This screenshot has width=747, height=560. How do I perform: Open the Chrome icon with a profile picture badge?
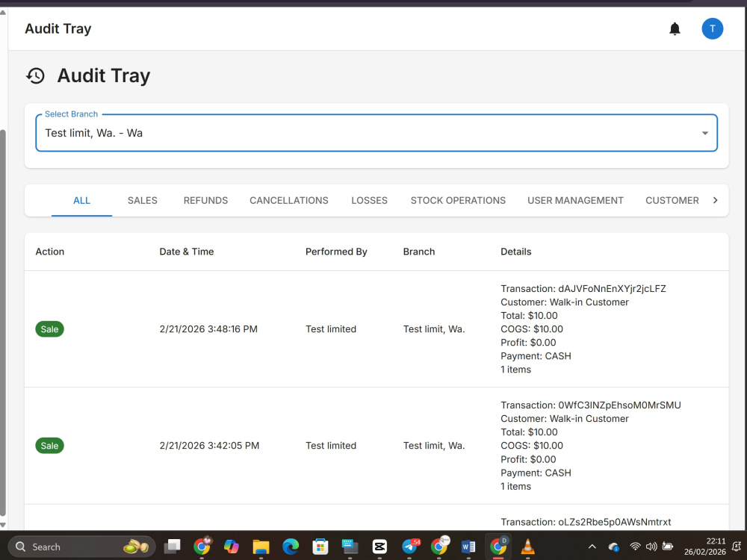[439, 547]
